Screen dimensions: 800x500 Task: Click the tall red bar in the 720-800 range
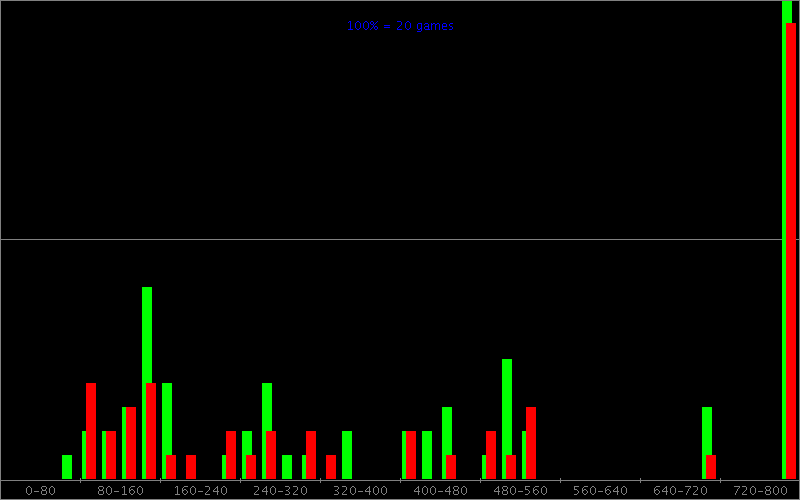click(791, 251)
